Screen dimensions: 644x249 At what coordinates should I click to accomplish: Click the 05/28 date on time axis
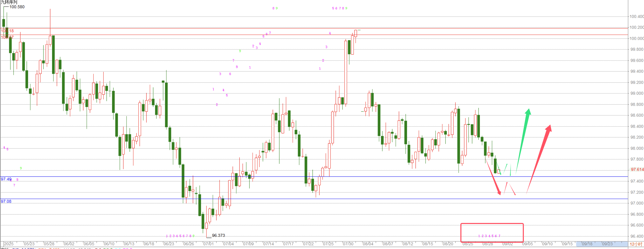point(49,244)
